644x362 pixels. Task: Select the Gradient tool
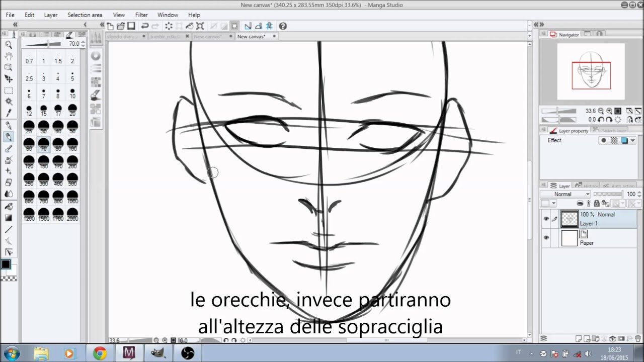point(9,218)
